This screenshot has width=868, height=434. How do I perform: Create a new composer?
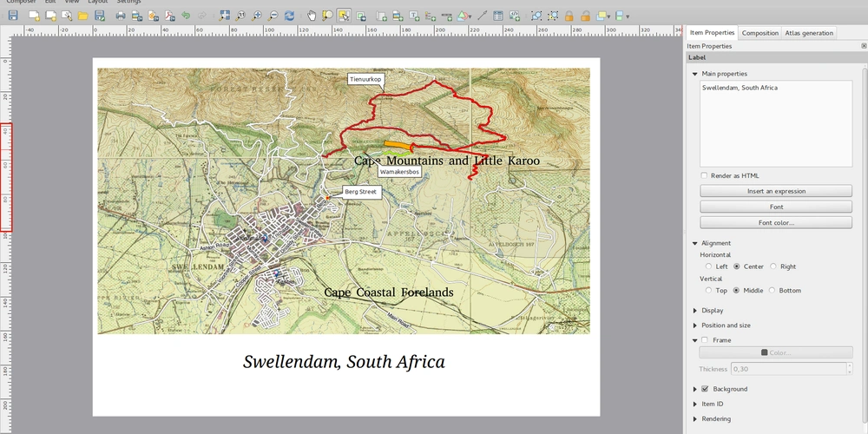[x=35, y=16]
